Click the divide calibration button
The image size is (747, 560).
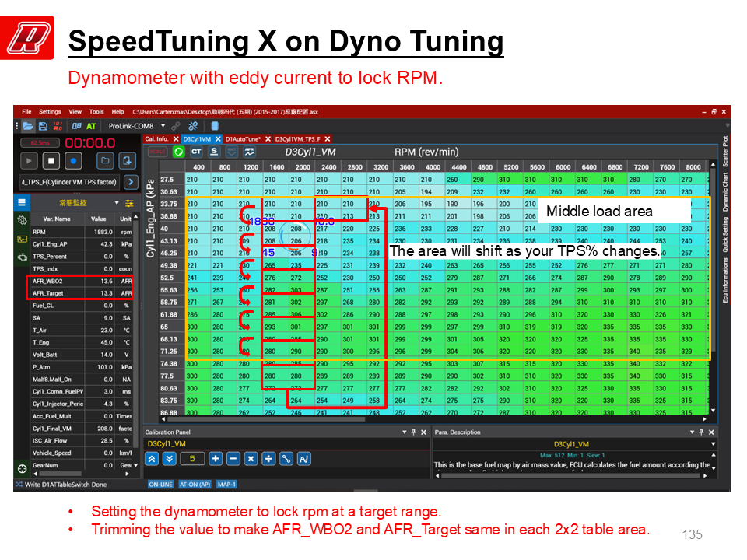[x=268, y=459]
